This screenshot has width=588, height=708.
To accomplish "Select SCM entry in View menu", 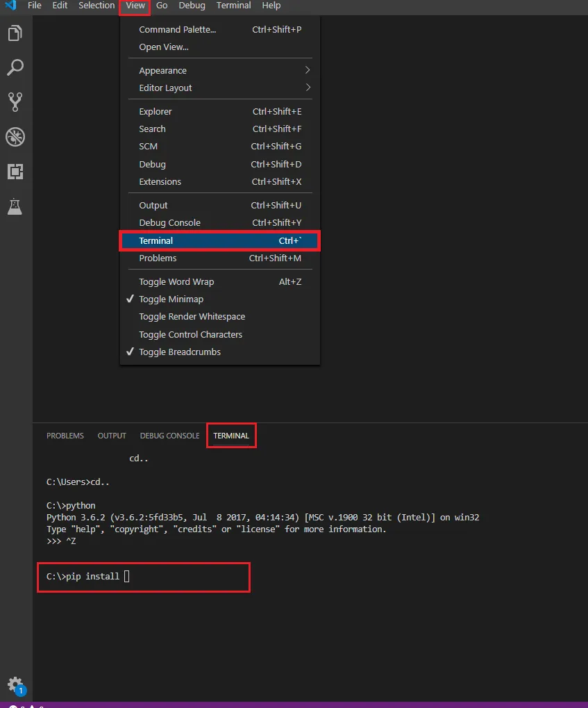I will [x=220, y=147].
